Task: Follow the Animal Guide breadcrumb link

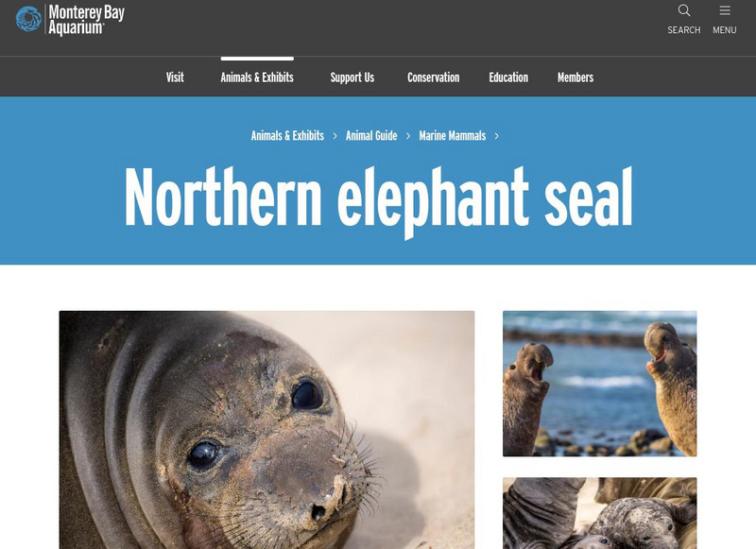Action: pyautogui.click(x=371, y=136)
